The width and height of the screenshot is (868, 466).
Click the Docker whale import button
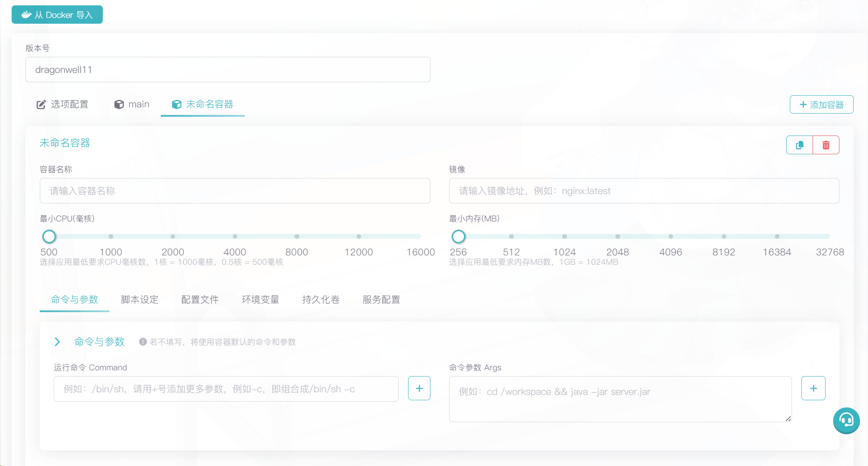(57, 15)
